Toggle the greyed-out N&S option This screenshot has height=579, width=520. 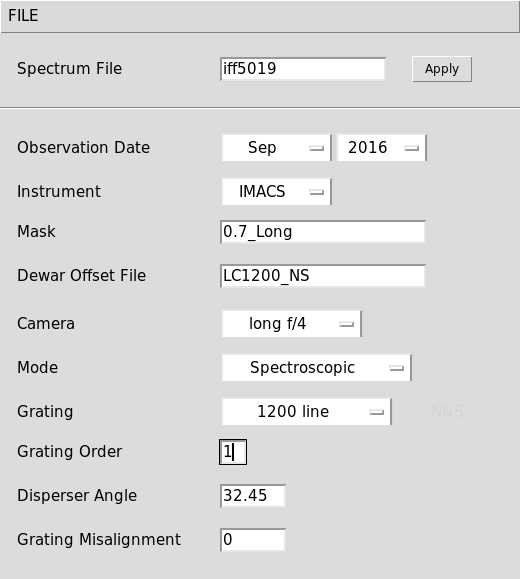[447, 411]
